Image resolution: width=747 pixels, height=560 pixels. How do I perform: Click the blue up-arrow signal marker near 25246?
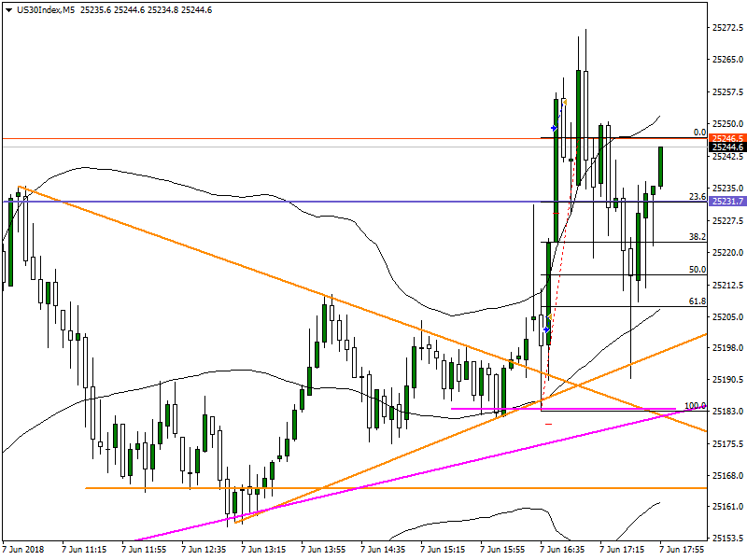[553, 126]
